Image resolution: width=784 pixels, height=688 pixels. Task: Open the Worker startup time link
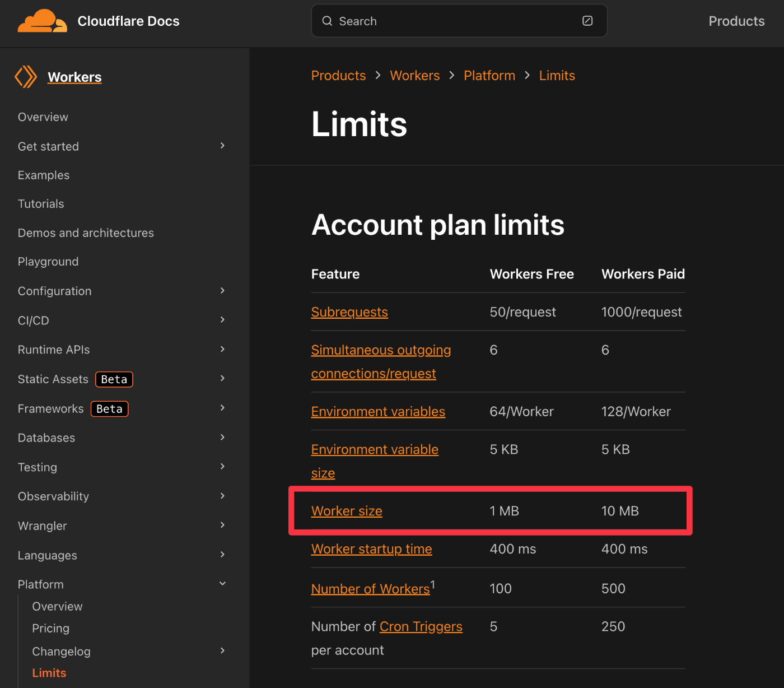371,549
